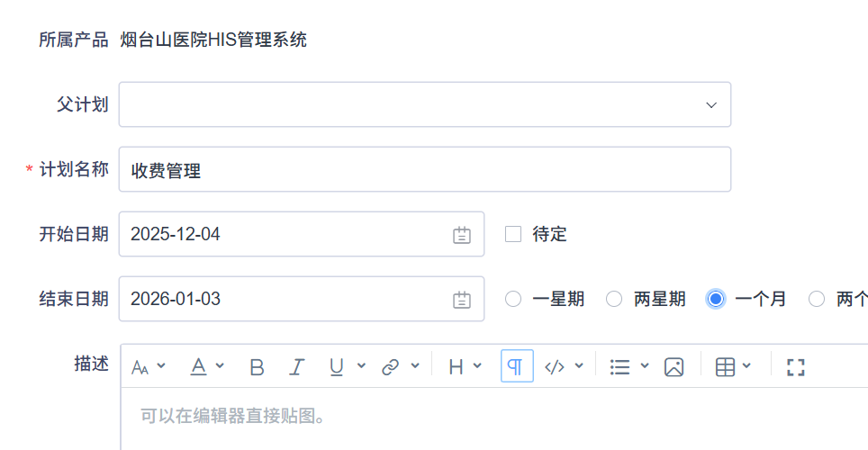Viewport: 868px width, 450px height.
Task: Expand the font size dropdown arrow
Action: pos(161,366)
